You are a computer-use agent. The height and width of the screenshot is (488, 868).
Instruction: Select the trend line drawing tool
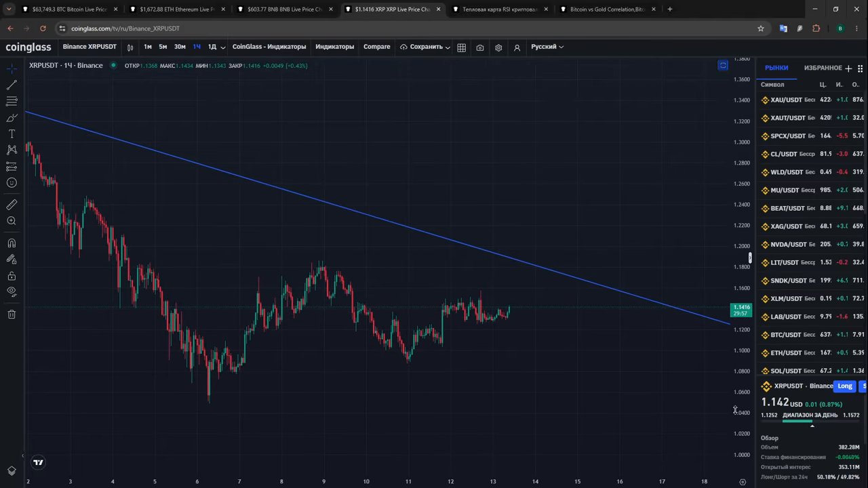point(12,85)
